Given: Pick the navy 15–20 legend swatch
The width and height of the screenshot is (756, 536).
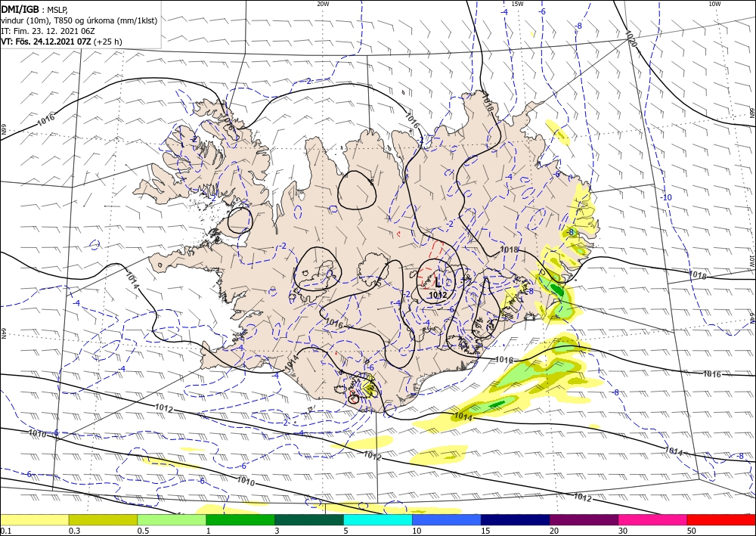Looking at the screenshot, I should [516, 519].
